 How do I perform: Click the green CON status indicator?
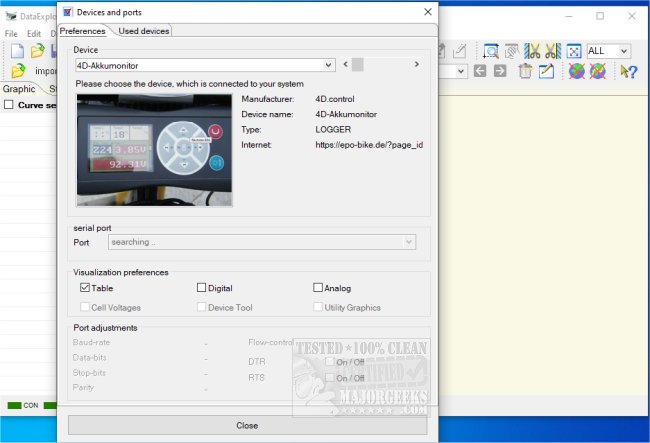(14, 405)
